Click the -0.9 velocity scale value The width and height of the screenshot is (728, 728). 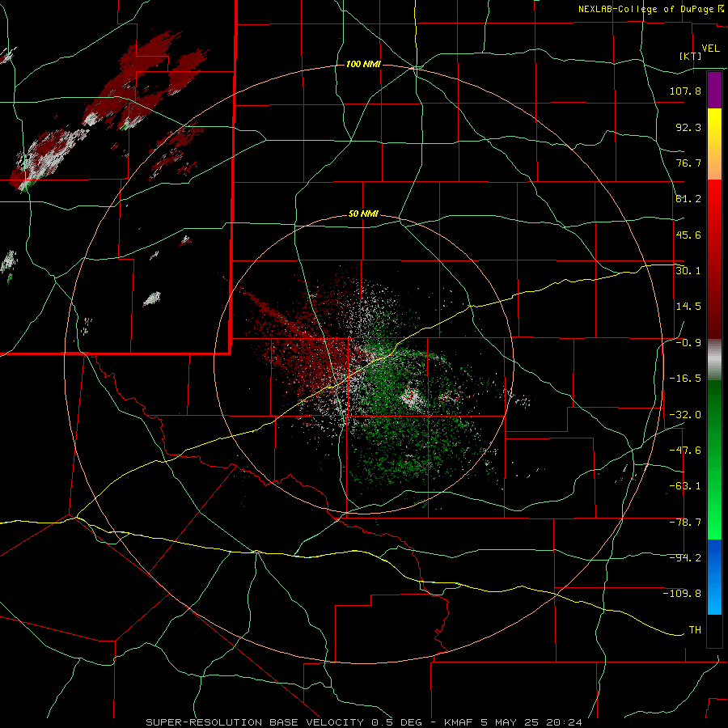pos(688,343)
